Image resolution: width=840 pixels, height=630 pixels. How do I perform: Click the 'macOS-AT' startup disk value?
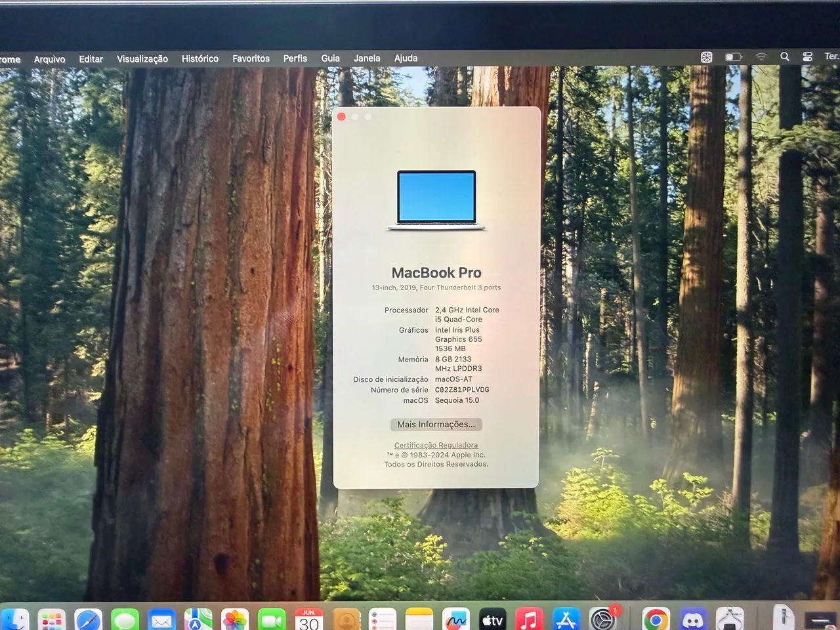(x=453, y=379)
